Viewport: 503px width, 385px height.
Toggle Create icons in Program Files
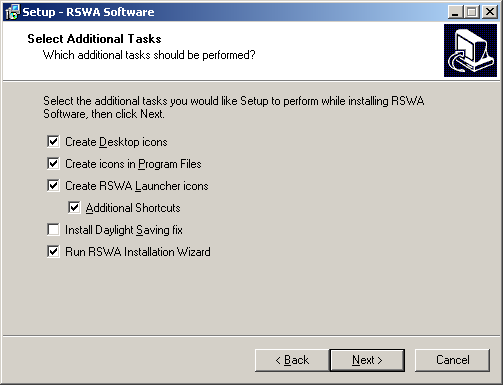point(53,164)
